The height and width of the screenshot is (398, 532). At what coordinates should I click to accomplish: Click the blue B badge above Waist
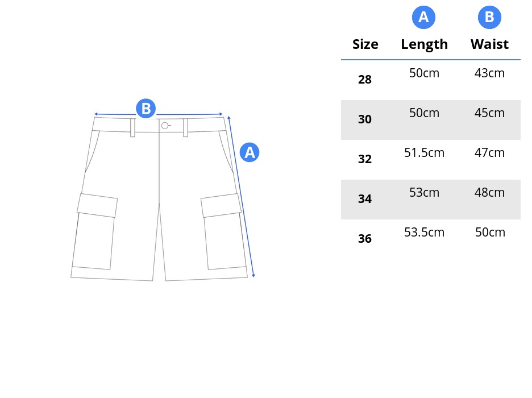[489, 17]
